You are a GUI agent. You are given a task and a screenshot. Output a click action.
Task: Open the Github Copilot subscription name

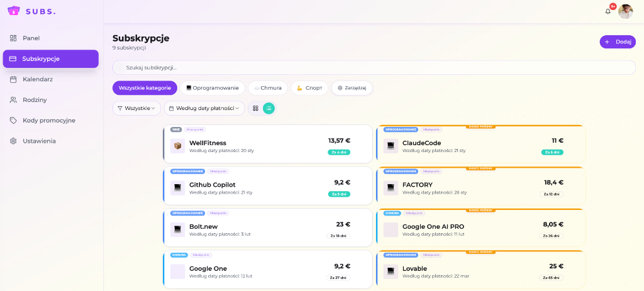click(213, 185)
